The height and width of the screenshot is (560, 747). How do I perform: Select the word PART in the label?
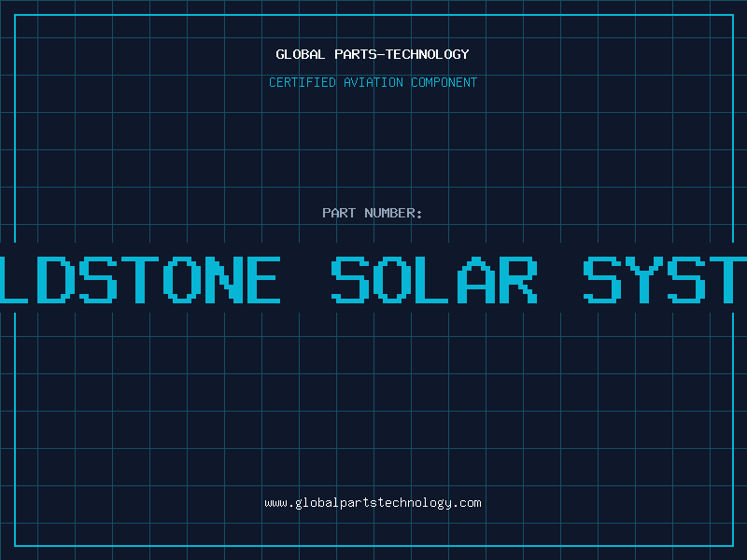(339, 213)
